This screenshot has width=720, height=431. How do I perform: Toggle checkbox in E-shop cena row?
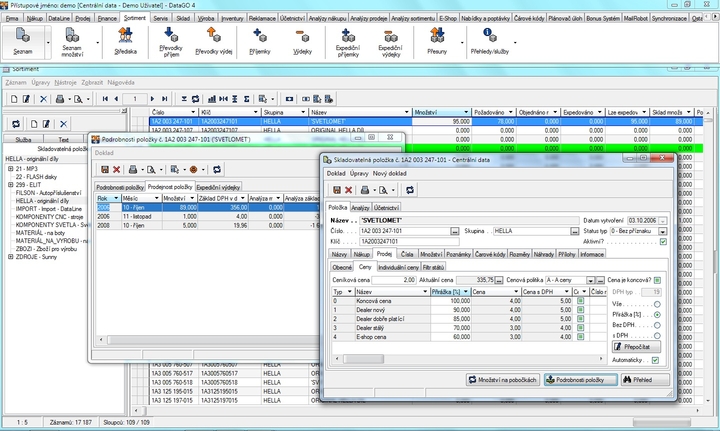[x=580, y=337]
